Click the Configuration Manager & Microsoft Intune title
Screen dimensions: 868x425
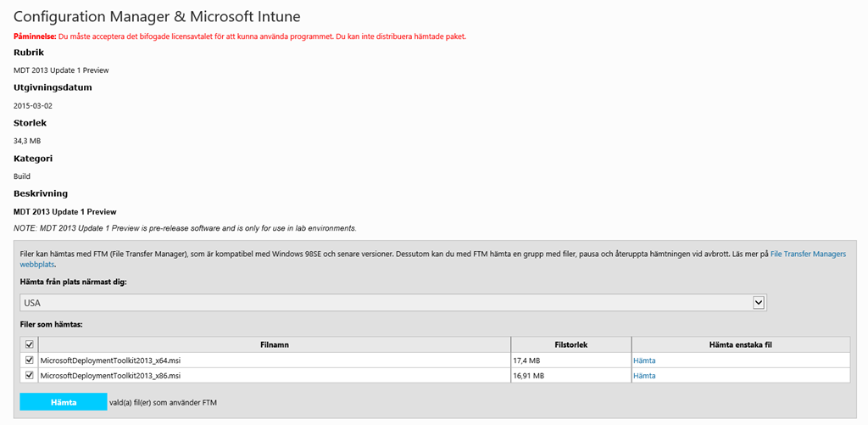[x=157, y=16]
